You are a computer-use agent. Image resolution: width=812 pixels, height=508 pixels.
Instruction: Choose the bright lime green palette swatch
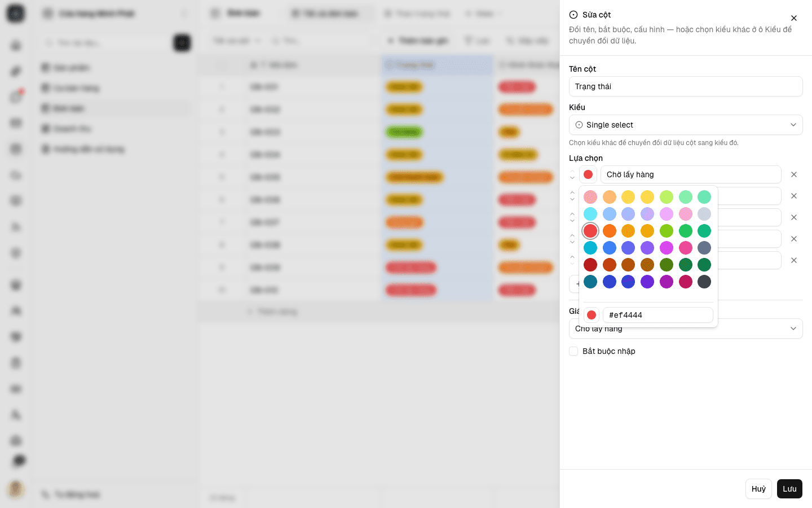pyautogui.click(x=667, y=231)
